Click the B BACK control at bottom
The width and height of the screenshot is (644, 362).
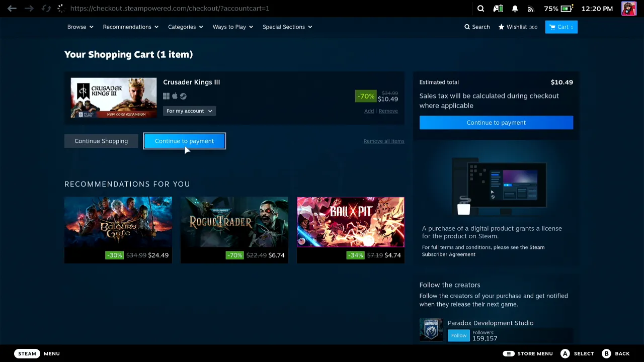616,353
